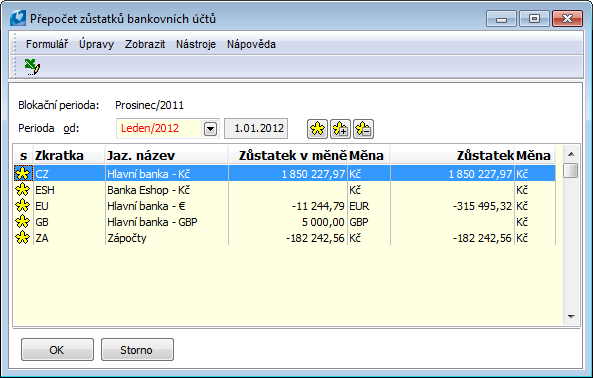Open the Zobrazit menu

point(145,44)
